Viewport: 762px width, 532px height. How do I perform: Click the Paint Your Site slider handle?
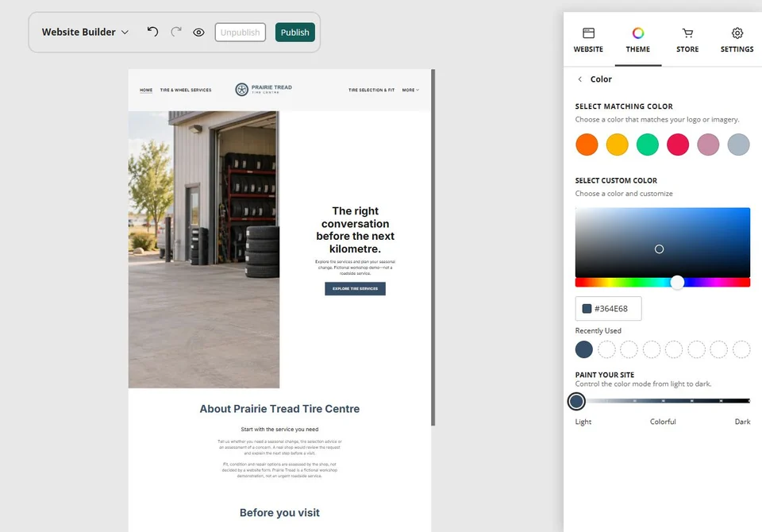click(576, 401)
